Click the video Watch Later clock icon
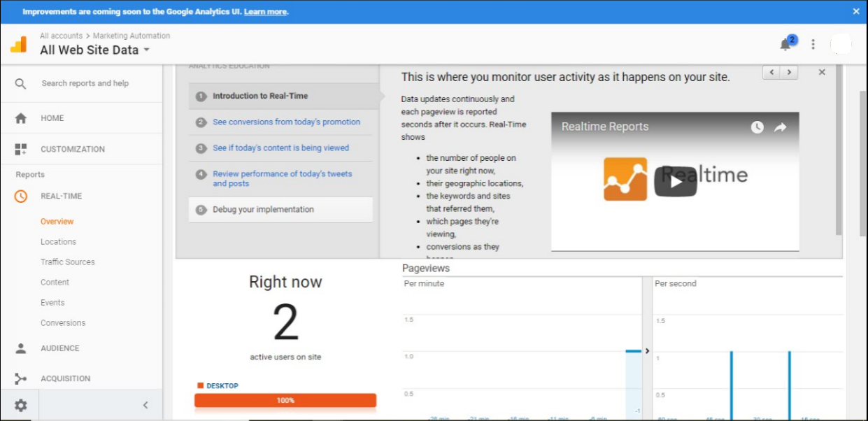The height and width of the screenshot is (421, 868). click(x=757, y=127)
